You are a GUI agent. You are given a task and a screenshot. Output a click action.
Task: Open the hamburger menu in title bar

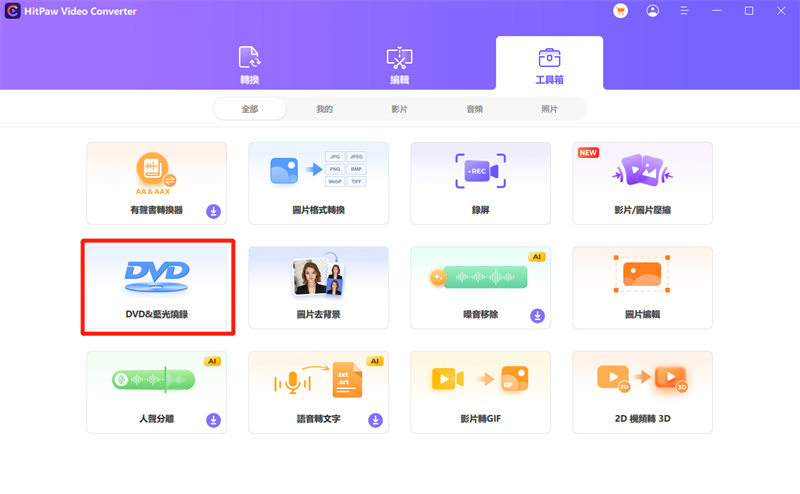[x=685, y=11]
